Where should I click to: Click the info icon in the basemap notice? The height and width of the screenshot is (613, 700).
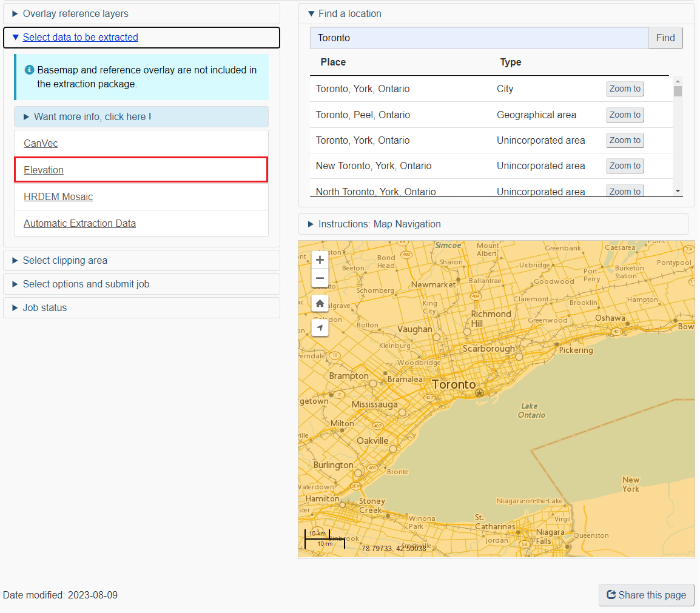tap(29, 70)
